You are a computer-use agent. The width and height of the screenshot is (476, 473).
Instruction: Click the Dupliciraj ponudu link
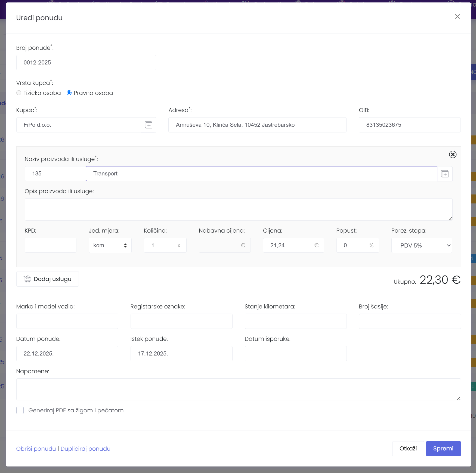tap(85, 449)
